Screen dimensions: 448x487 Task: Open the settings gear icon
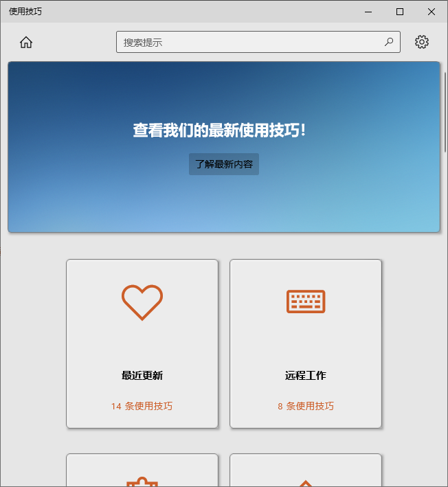click(x=422, y=42)
